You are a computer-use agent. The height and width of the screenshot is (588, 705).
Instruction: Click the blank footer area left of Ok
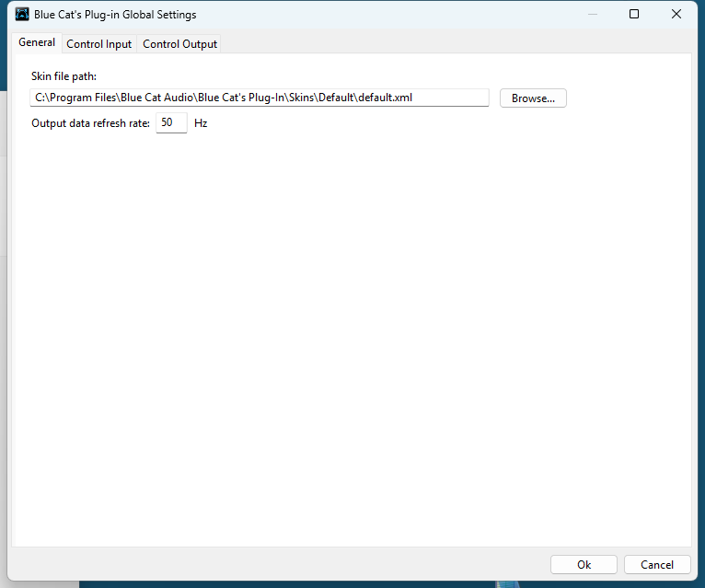point(276,565)
